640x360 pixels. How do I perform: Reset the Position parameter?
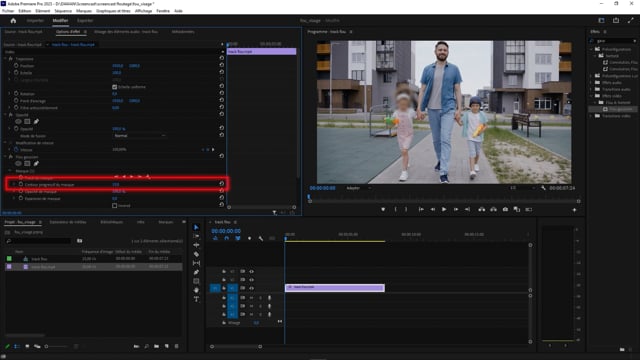click(222, 65)
